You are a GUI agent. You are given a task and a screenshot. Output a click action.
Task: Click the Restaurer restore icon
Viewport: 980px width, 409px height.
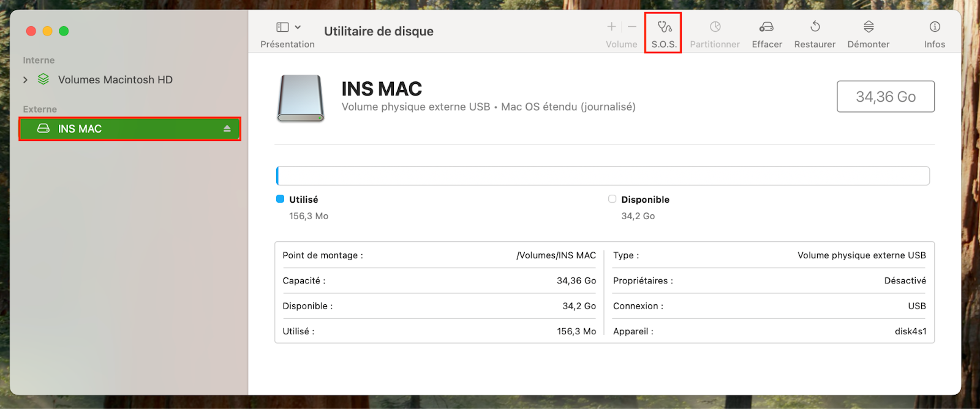[815, 27]
